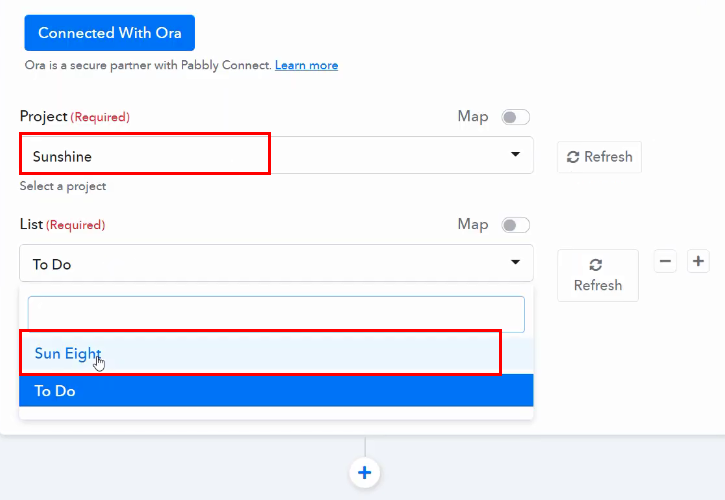Toggle the Map switch for Project
725x500 pixels.
pos(515,117)
